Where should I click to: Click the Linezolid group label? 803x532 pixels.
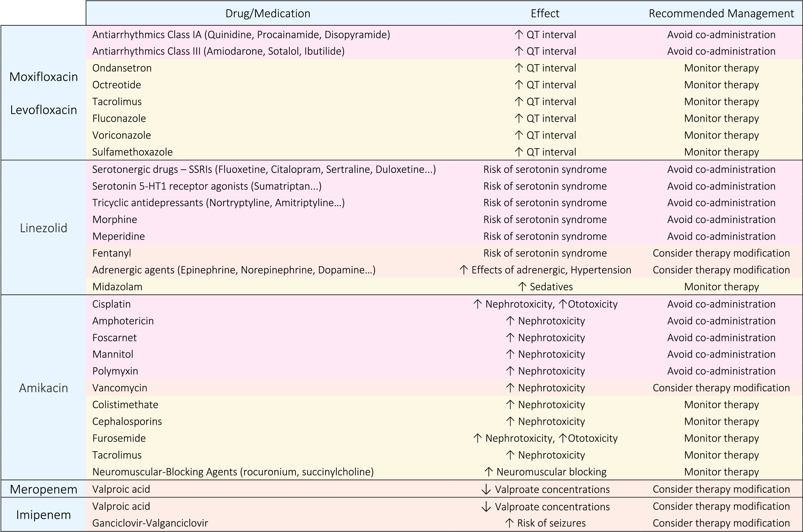(x=43, y=228)
